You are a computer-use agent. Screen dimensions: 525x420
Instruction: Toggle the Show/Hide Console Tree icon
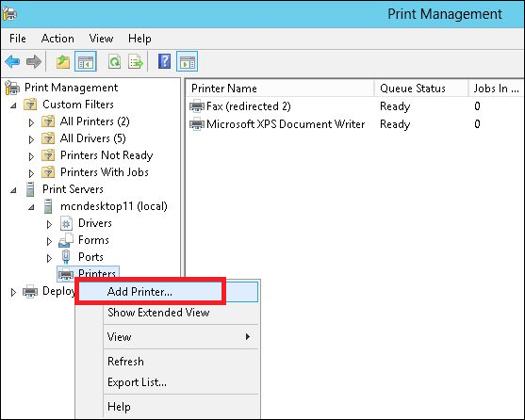[x=86, y=61]
